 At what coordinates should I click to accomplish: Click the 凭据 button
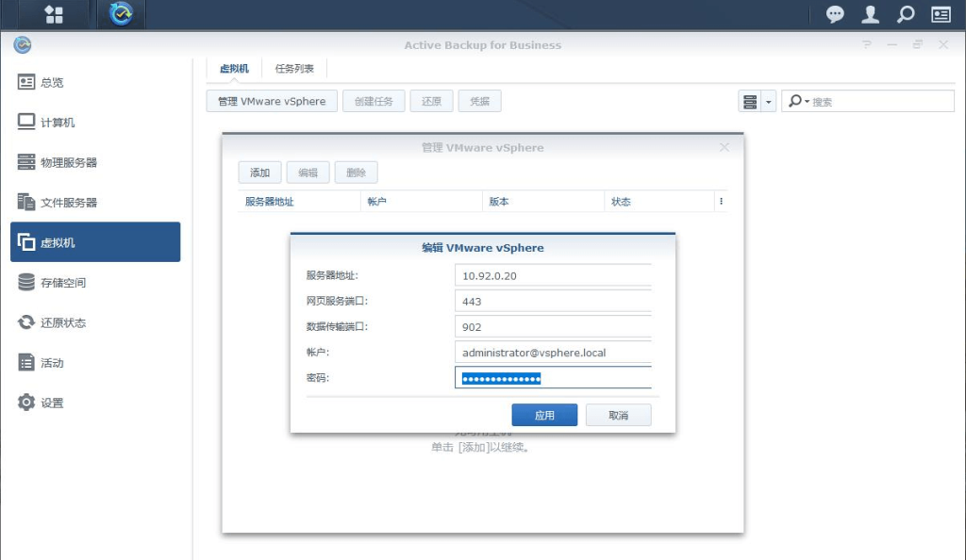click(x=479, y=101)
